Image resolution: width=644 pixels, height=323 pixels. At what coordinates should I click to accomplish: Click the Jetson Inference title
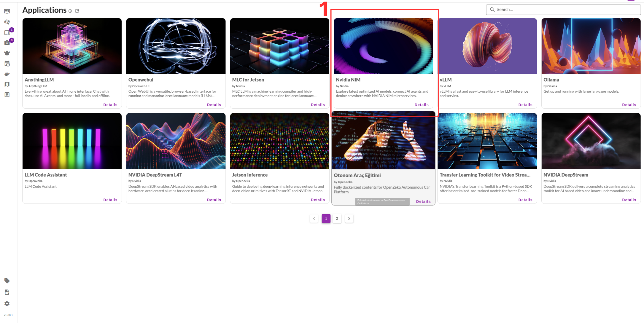point(250,175)
